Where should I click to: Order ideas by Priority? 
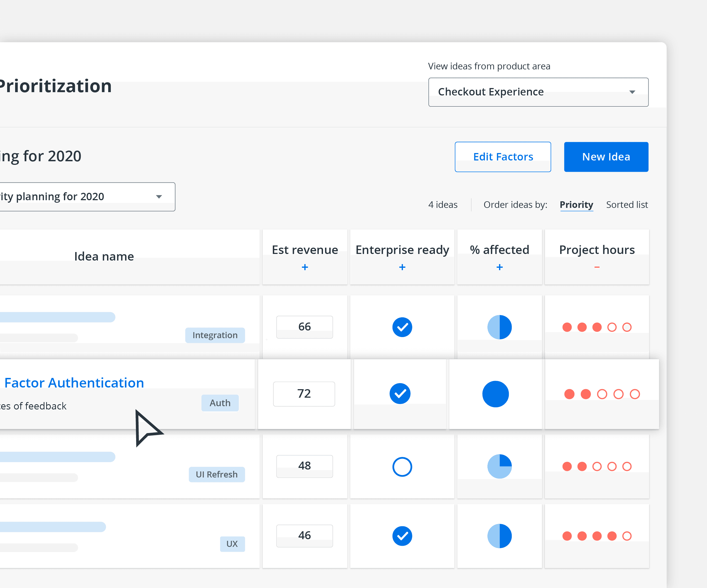pos(576,205)
